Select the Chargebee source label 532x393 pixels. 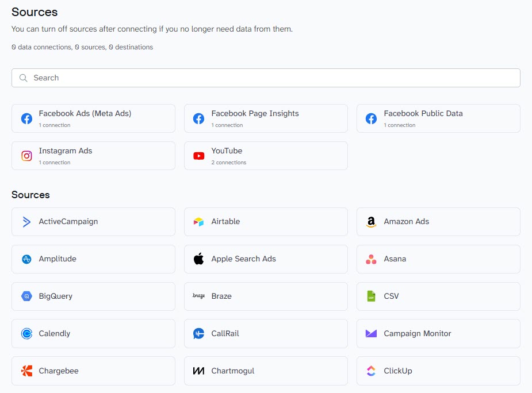click(59, 371)
